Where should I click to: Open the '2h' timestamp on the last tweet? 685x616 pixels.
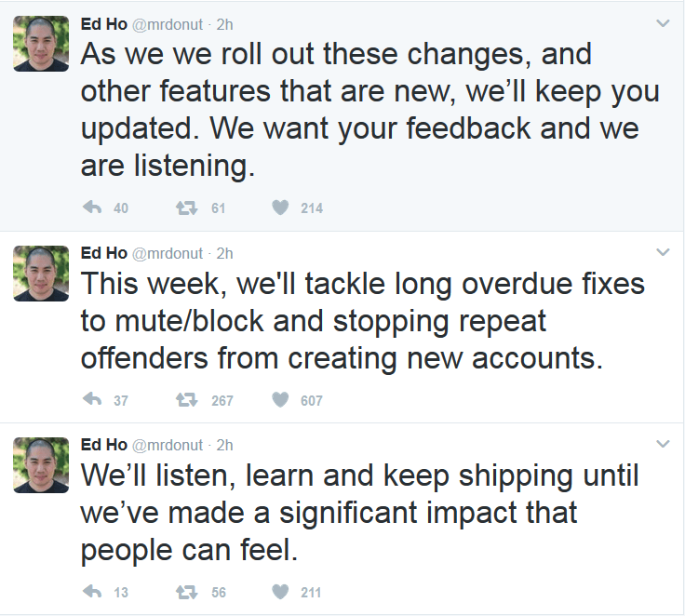[224, 445]
